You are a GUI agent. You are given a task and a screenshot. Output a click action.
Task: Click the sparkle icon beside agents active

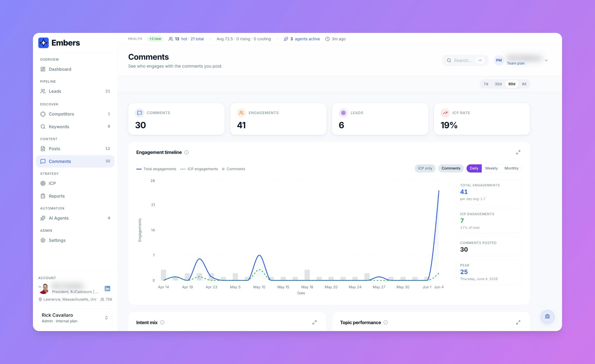(x=286, y=39)
